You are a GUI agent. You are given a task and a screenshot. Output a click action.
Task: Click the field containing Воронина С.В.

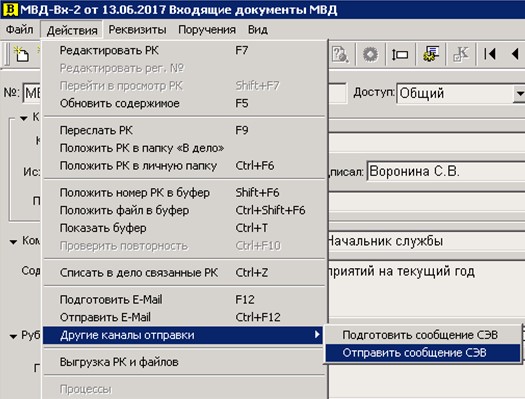tap(446, 171)
